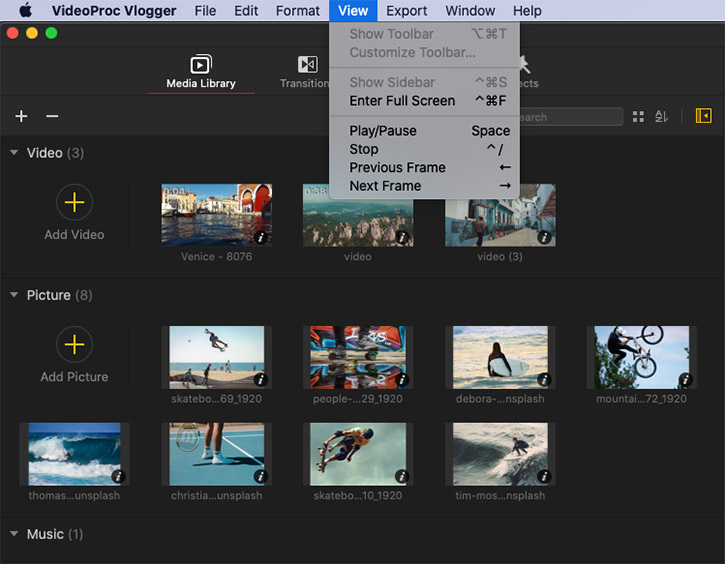Collapse the Picture section
The height and width of the screenshot is (564, 725).
pos(14,295)
